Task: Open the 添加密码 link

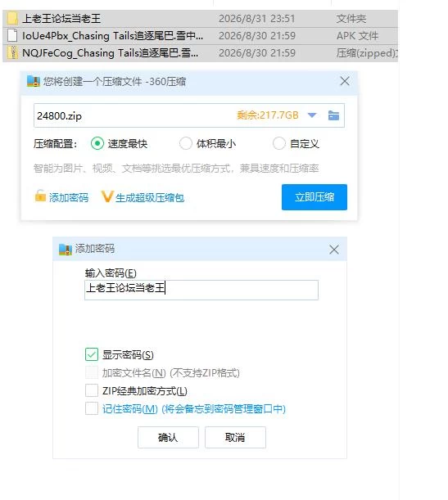Action: [x=69, y=198]
